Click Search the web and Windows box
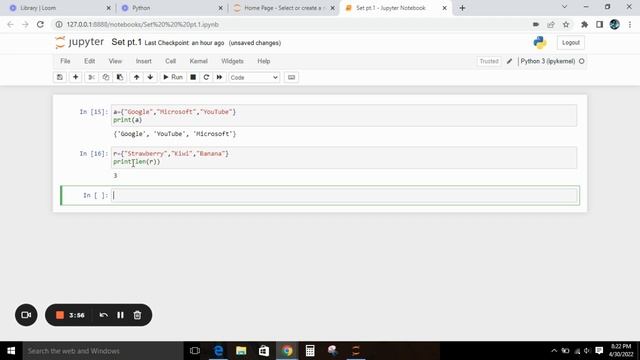This screenshot has width=640, height=360. 103,351
